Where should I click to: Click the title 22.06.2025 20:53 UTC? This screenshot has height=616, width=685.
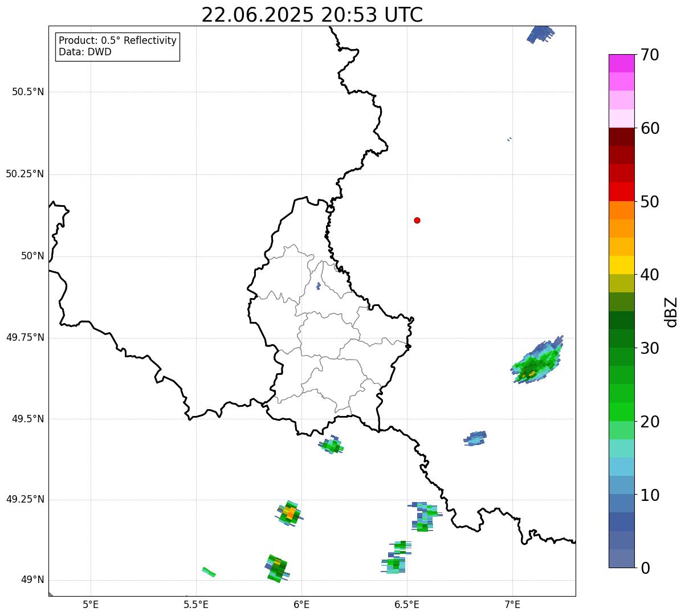312,15
